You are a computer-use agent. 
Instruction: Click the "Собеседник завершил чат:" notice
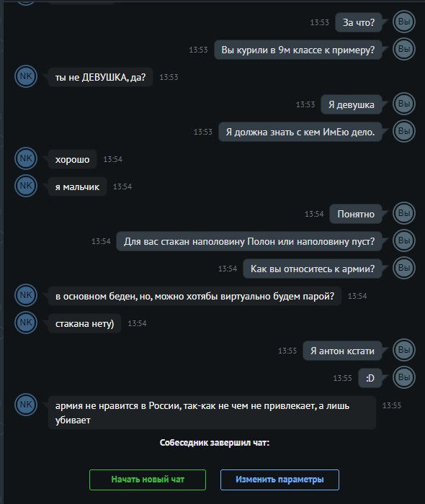click(x=215, y=443)
